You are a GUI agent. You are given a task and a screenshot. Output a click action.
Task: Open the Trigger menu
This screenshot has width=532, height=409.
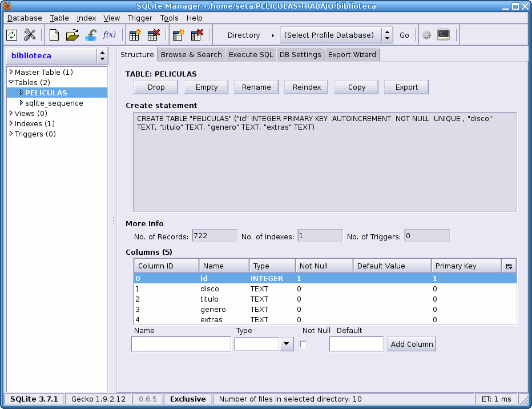click(x=140, y=18)
